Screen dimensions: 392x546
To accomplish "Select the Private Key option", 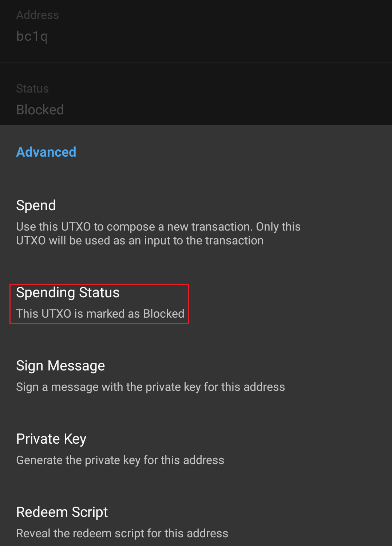I will coord(196,449).
